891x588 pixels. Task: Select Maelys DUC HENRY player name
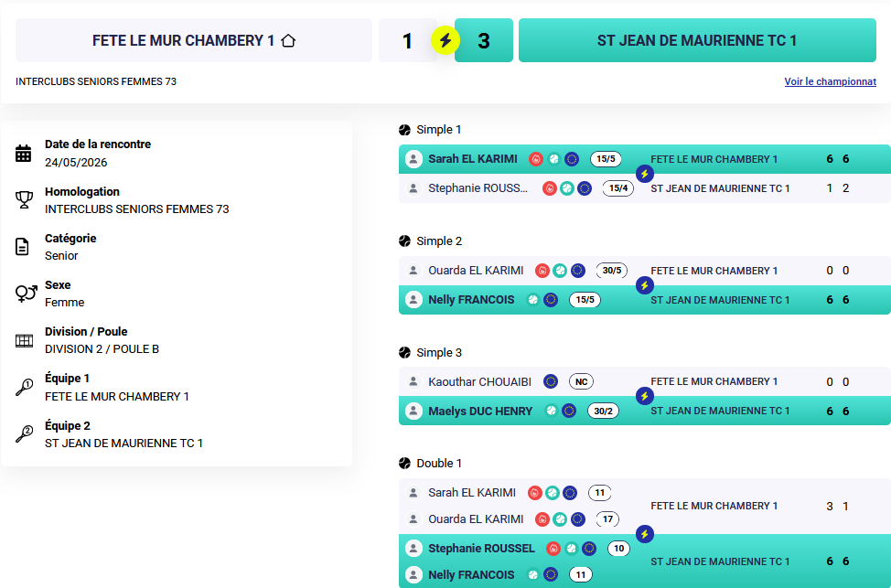point(480,411)
